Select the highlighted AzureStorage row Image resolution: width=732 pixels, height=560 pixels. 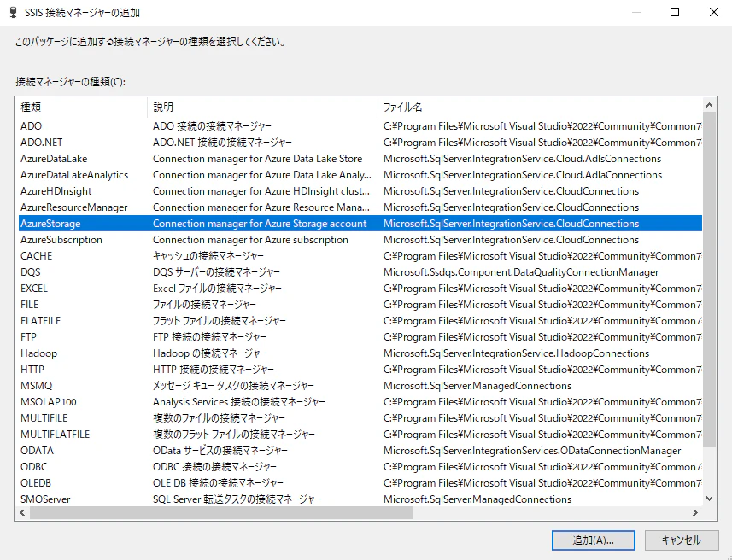tap(360, 224)
